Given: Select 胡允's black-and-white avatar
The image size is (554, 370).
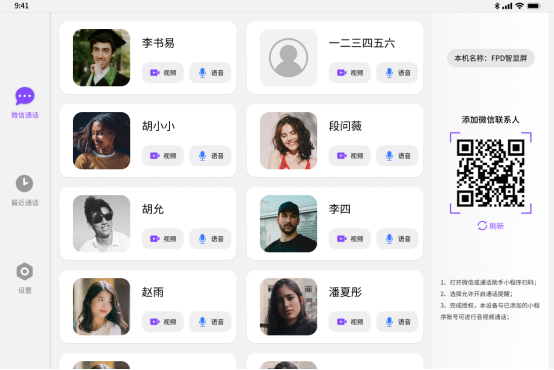Looking at the screenshot, I should point(101,224).
